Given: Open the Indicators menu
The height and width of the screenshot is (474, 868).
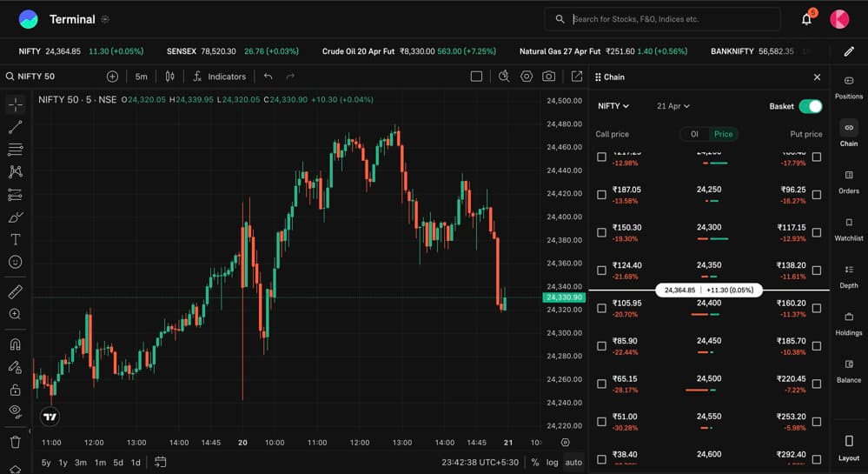Looking at the screenshot, I should click(x=219, y=77).
